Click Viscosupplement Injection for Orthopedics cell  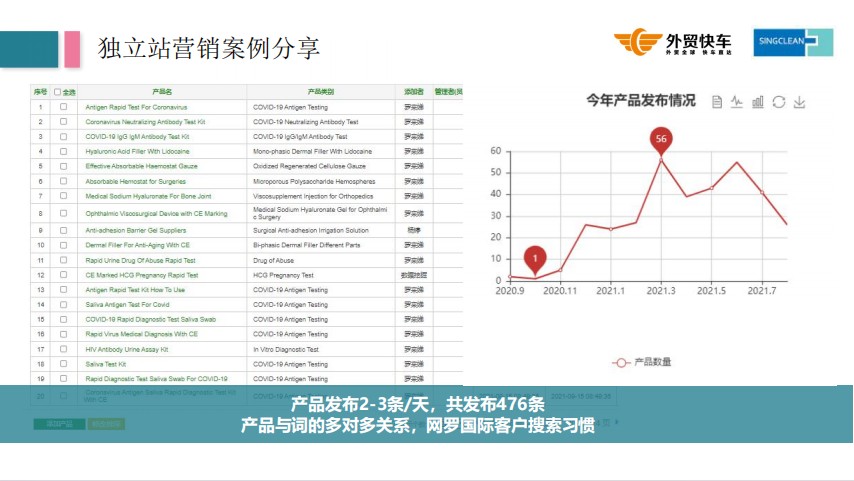point(313,196)
